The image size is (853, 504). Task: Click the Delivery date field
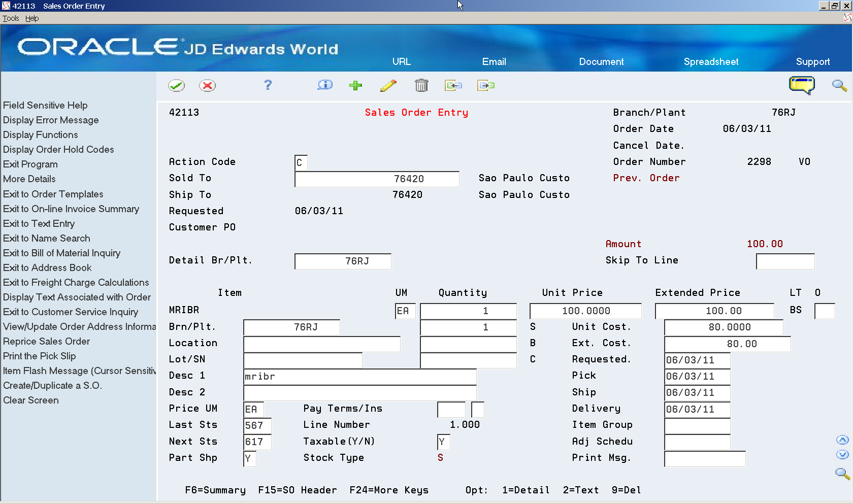[697, 409]
